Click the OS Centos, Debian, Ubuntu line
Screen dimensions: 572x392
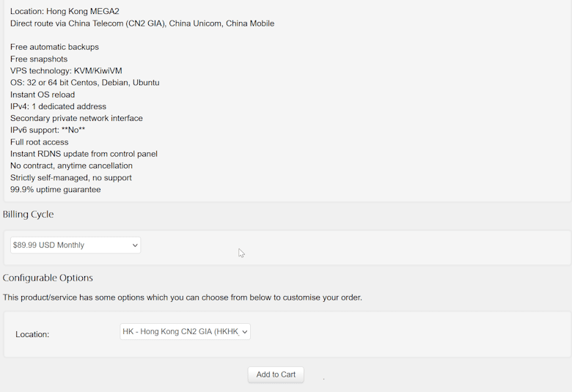[84, 83]
